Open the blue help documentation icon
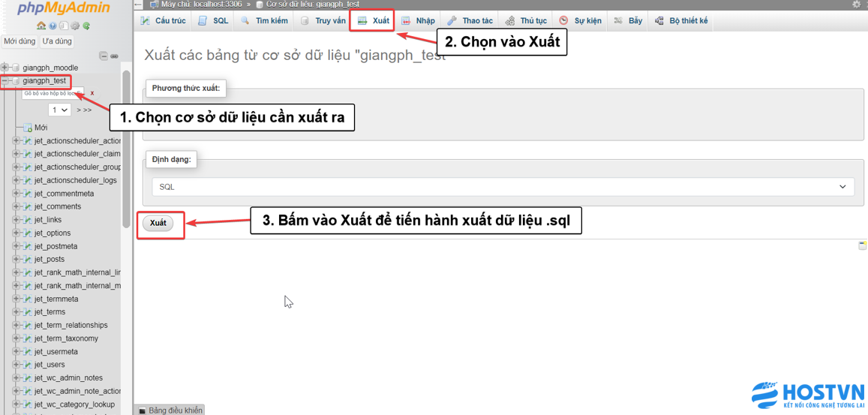The height and width of the screenshot is (415, 868). pyautogui.click(x=53, y=26)
